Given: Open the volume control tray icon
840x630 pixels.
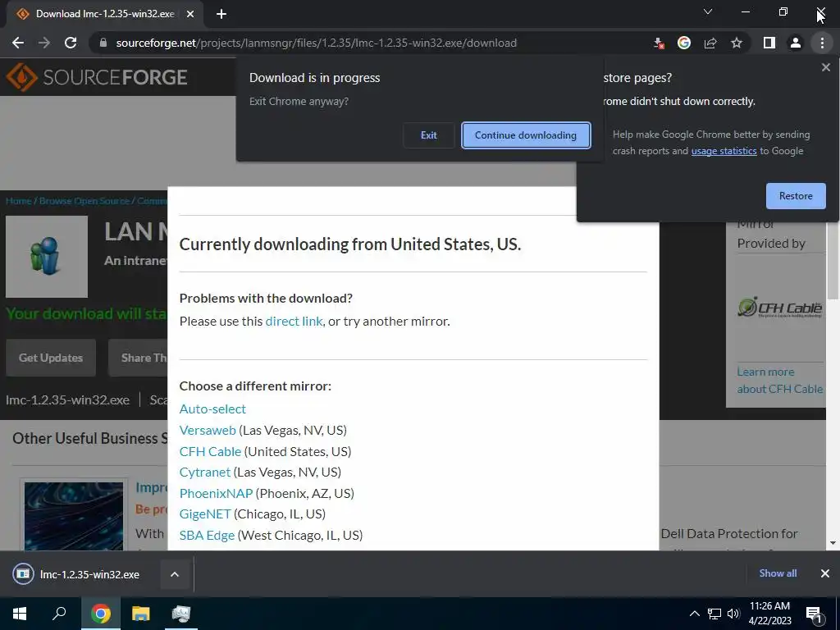Looking at the screenshot, I should 733,614.
